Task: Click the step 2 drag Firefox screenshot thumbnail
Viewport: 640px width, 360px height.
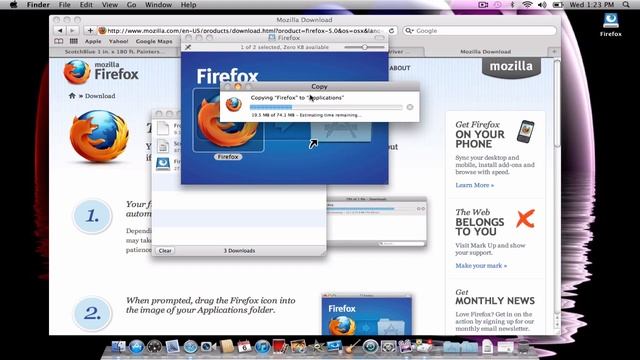Action: [367, 314]
